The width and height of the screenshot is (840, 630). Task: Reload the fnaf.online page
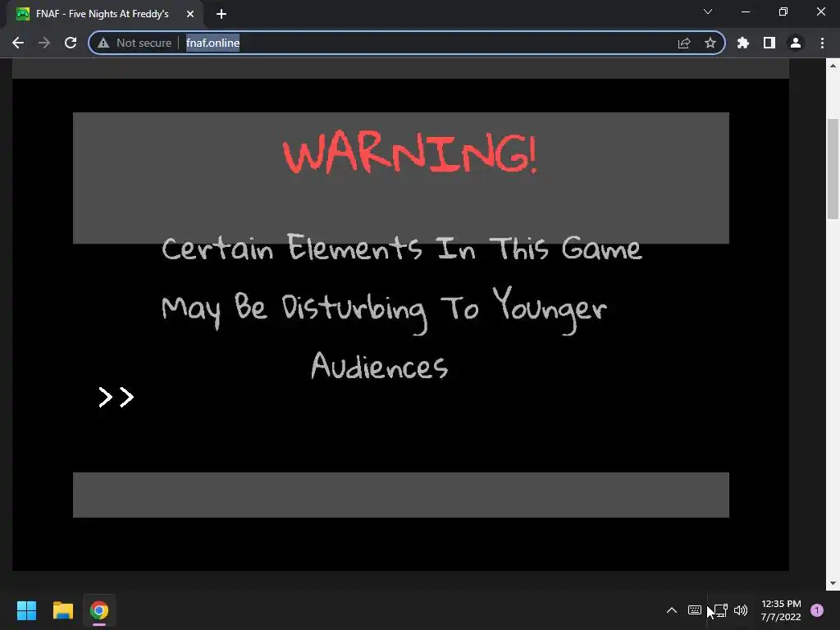(71, 43)
